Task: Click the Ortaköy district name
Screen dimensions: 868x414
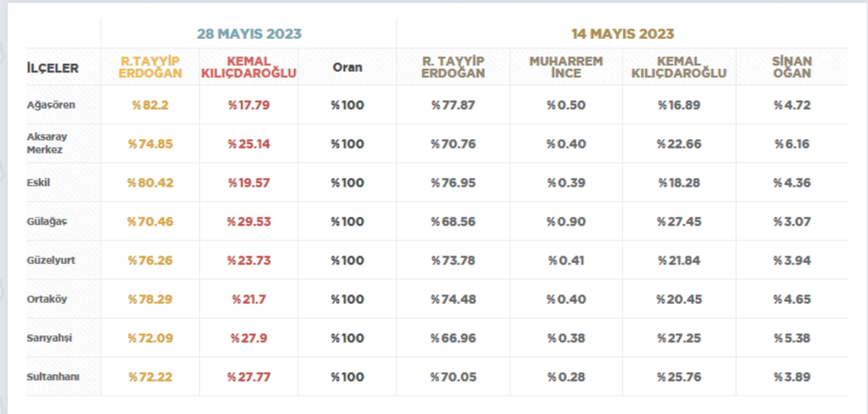Action: (x=47, y=299)
